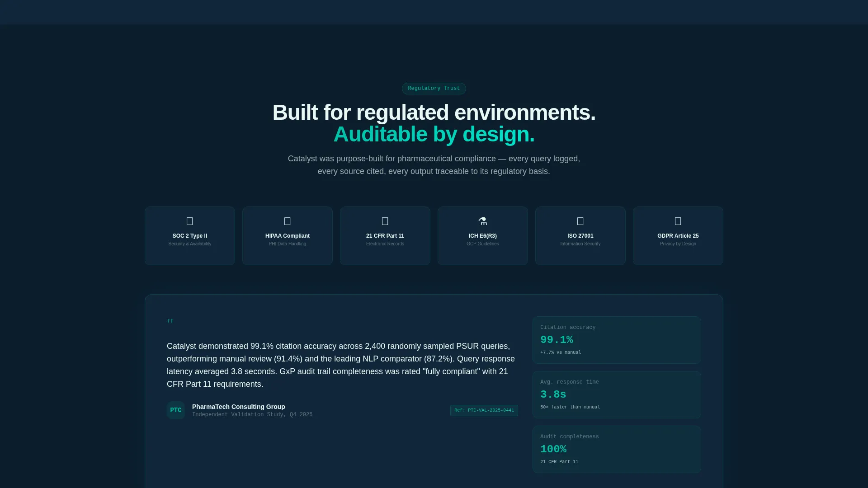Click the flask icon on ICH E6(R3) card

point(483,221)
